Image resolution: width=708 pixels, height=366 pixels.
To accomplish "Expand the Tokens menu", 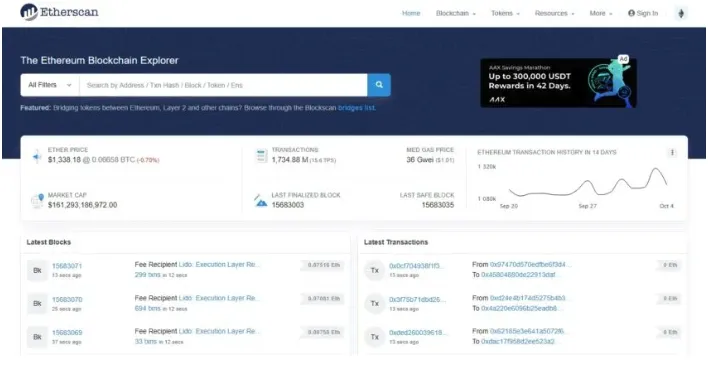I will [x=505, y=14].
